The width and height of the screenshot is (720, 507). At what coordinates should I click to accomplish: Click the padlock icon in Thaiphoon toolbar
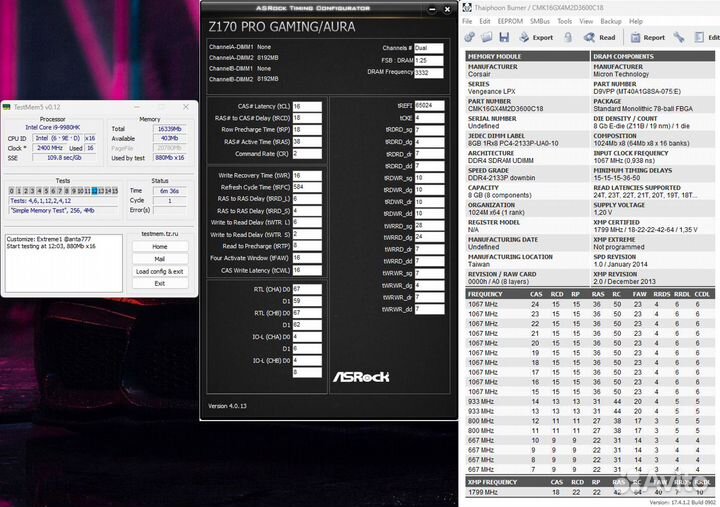(568, 37)
